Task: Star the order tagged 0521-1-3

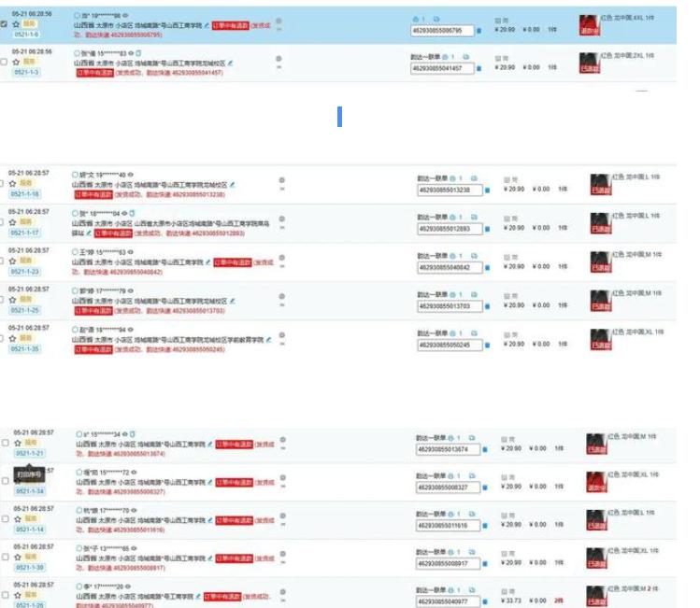Action: pyautogui.click(x=16, y=62)
